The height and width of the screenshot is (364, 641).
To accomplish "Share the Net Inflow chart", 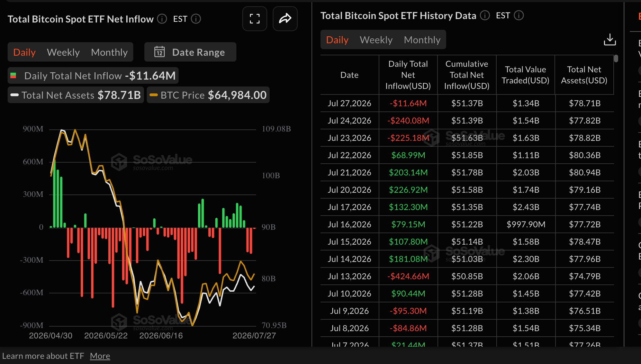I will tap(285, 19).
